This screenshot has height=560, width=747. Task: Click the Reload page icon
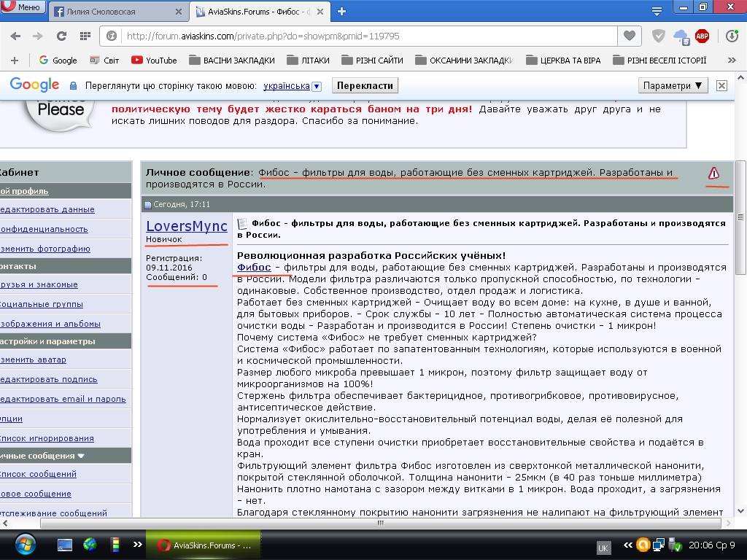(x=61, y=36)
